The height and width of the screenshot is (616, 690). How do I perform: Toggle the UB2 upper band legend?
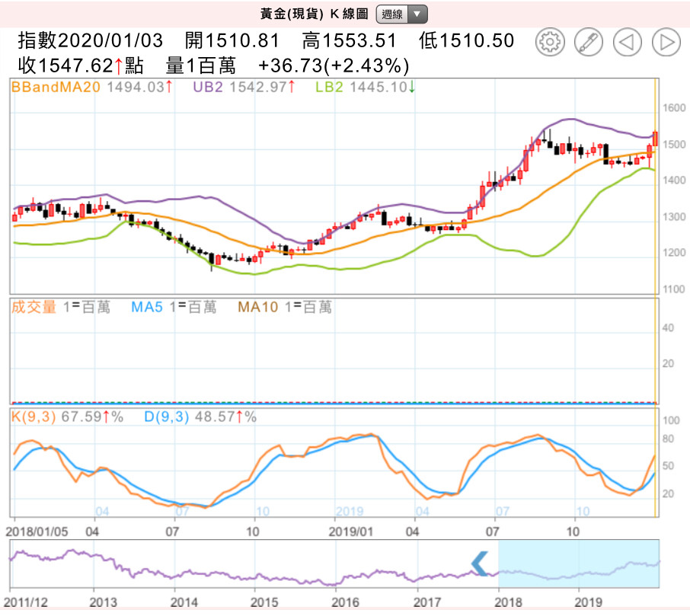click(208, 87)
